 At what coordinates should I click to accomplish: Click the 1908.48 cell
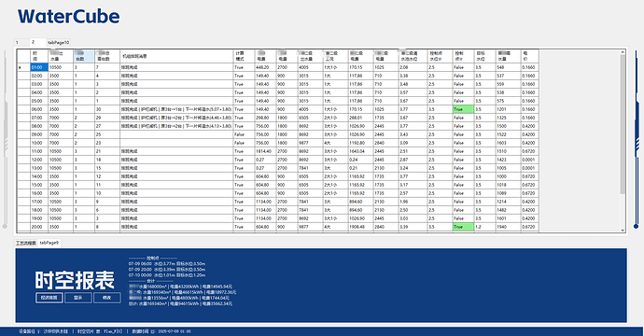(x=360, y=227)
